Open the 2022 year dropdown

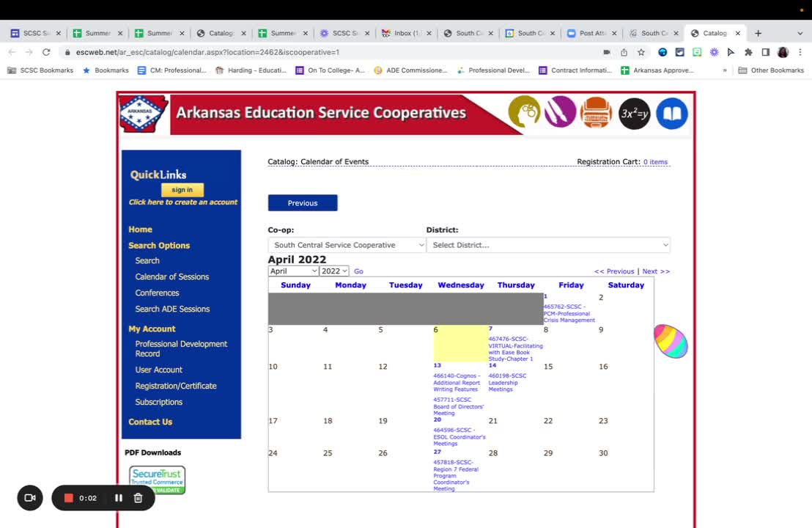334,271
